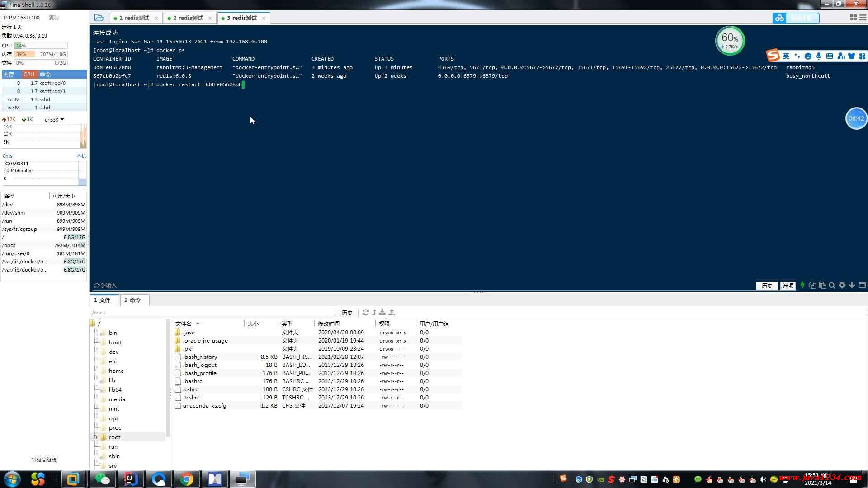Click terminal scroll-to-bottom down arrow icon
This screenshot has width=868, height=488.
pyautogui.click(x=852, y=285)
